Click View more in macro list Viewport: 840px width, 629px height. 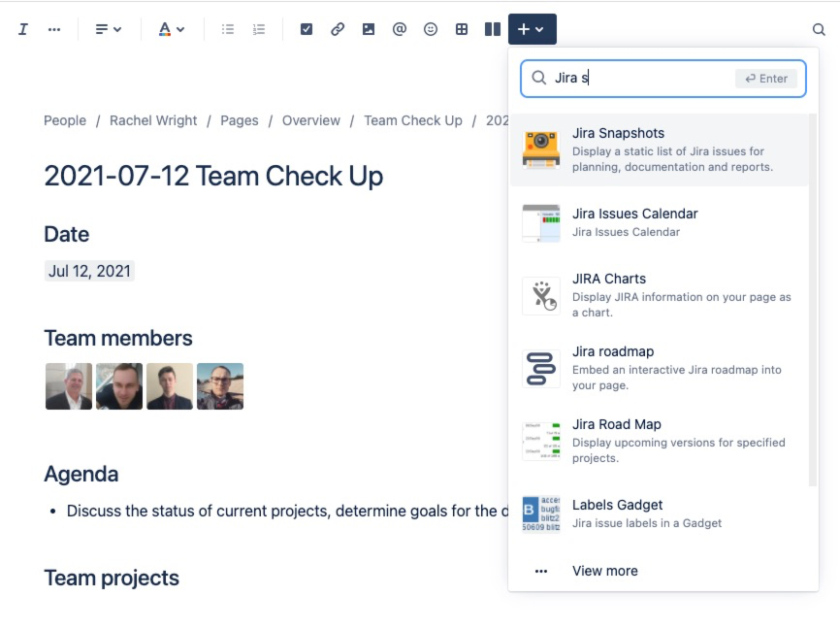click(605, 571)
